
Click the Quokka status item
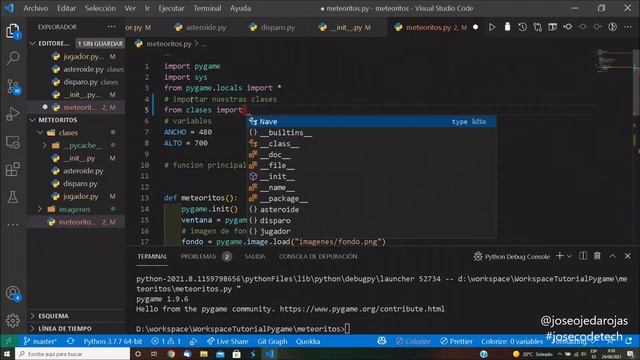pos(308,341)
